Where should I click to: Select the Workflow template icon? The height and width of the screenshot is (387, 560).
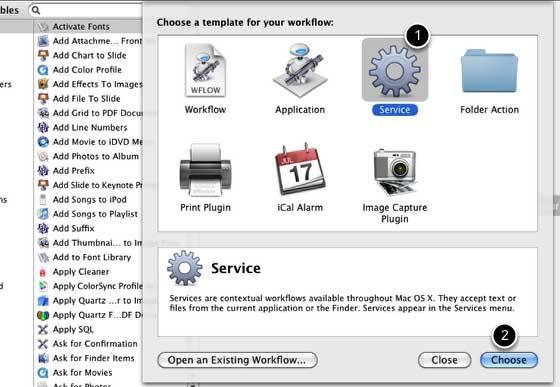click(x=205, y=70)
